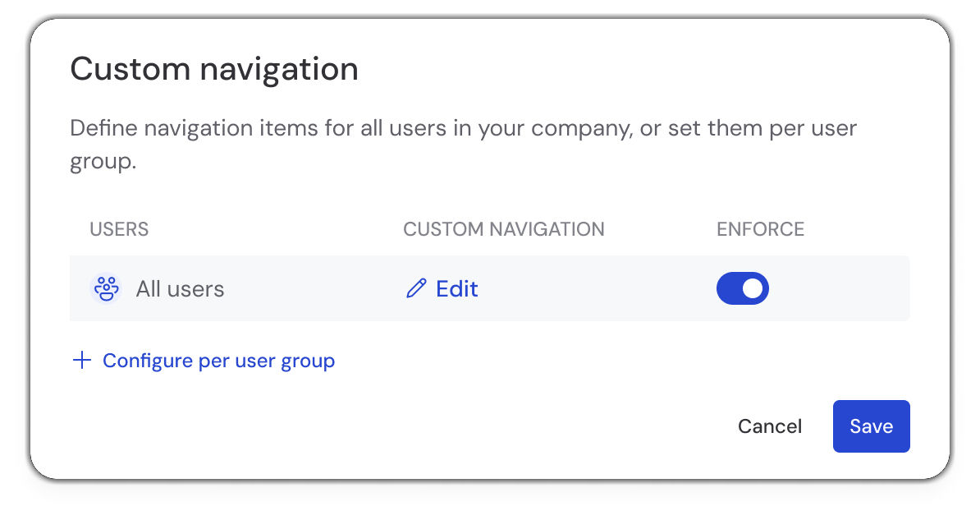Toggle the Enforce switch for All users
Image resolution: width=980 pixels, height=520 pixels.
point(742,289)
